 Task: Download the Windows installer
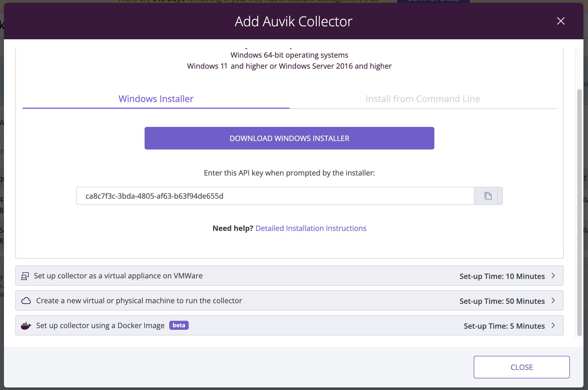(x=289, y=138)
